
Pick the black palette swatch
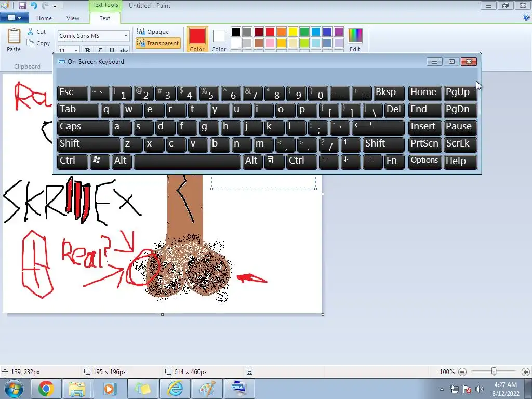(236, 32)
